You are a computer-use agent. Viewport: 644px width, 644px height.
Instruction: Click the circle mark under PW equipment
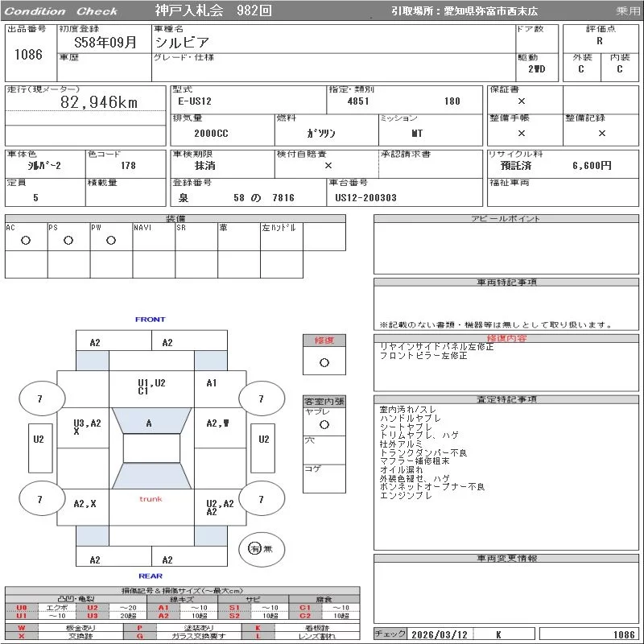click(111, 241)
